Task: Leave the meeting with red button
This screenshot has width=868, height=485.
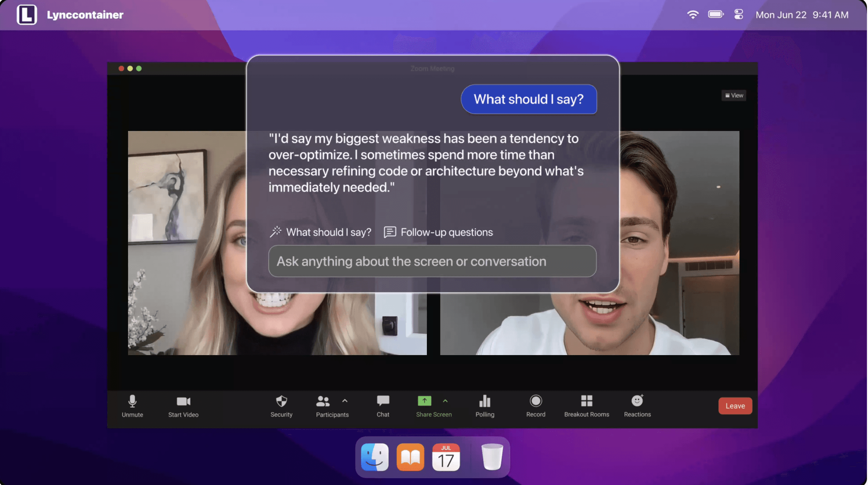Action: tap(735, 406)
